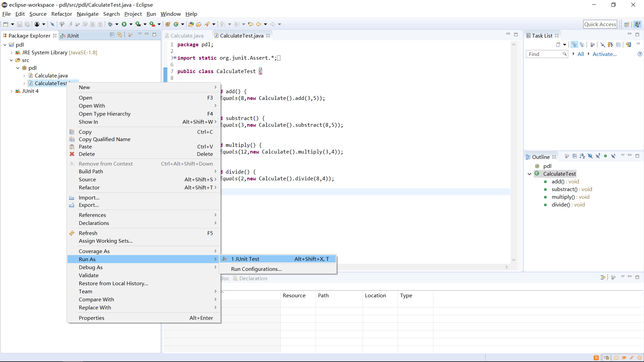This screenshot has width=644, height=362.
Task: Select Debug As in context menu
Action: (144, 267)
